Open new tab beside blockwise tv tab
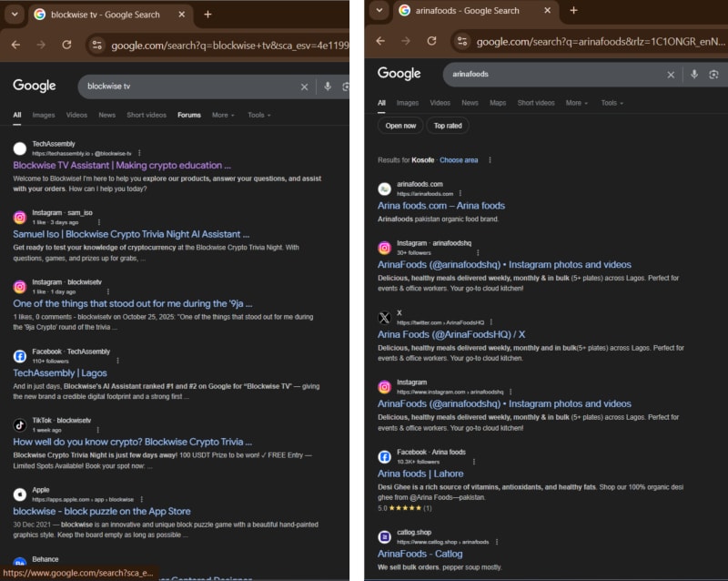The height and width of the screenshot is (581, 728). click(207, 15)
